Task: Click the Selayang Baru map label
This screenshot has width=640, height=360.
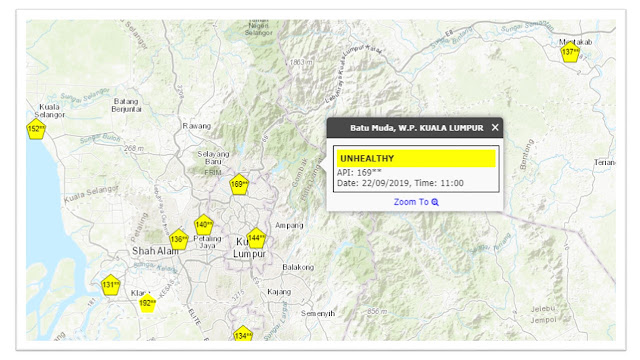Action: click(x=213, y=158)
